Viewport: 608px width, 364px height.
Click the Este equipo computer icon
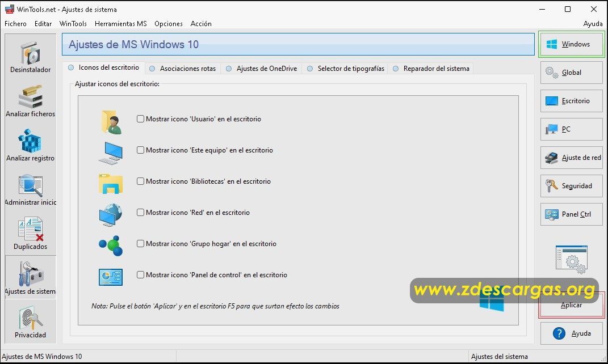pyautogui.click(x=111, y=153)
